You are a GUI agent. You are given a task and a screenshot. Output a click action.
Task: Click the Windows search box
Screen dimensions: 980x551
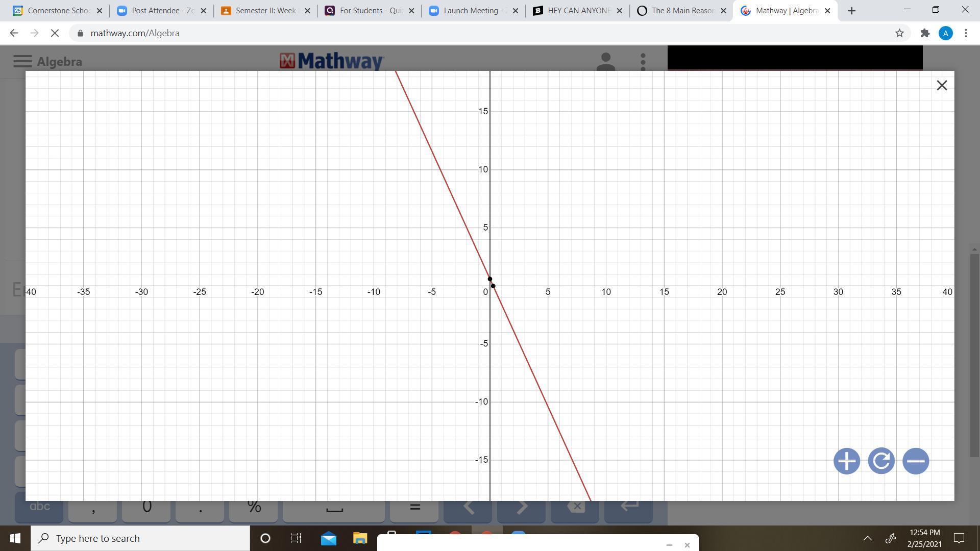(x=140, y=538)
